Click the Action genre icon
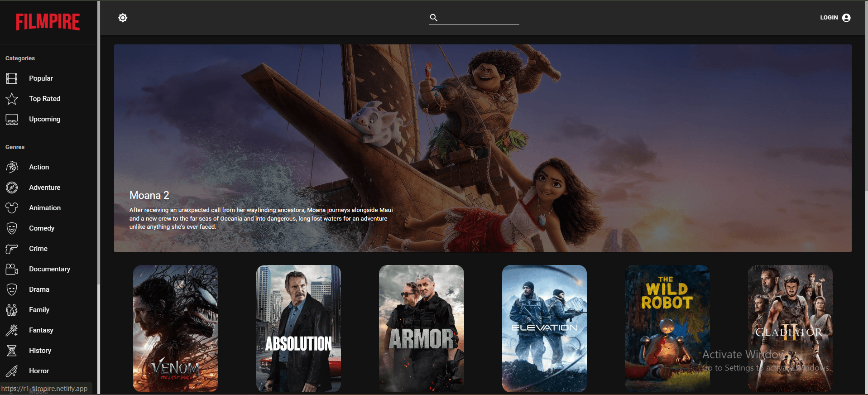Viewport: 868px width, 395px height. [x=12, y=167]
